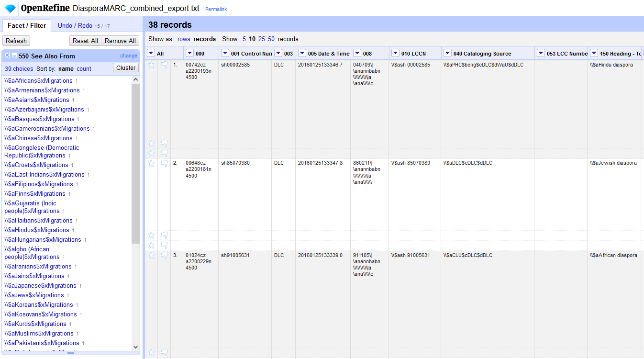Click Remove All facets button

click(x=120, y=41)
